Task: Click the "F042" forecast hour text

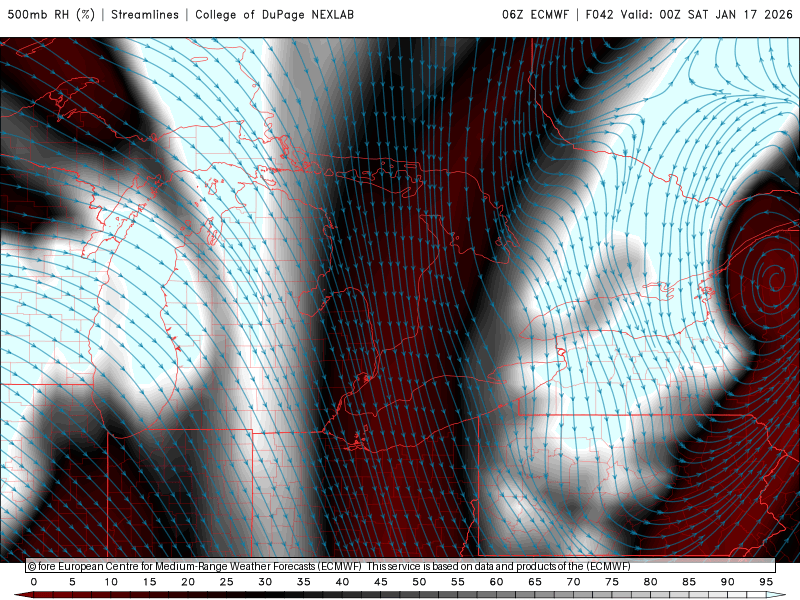Action: coord(599,14)
